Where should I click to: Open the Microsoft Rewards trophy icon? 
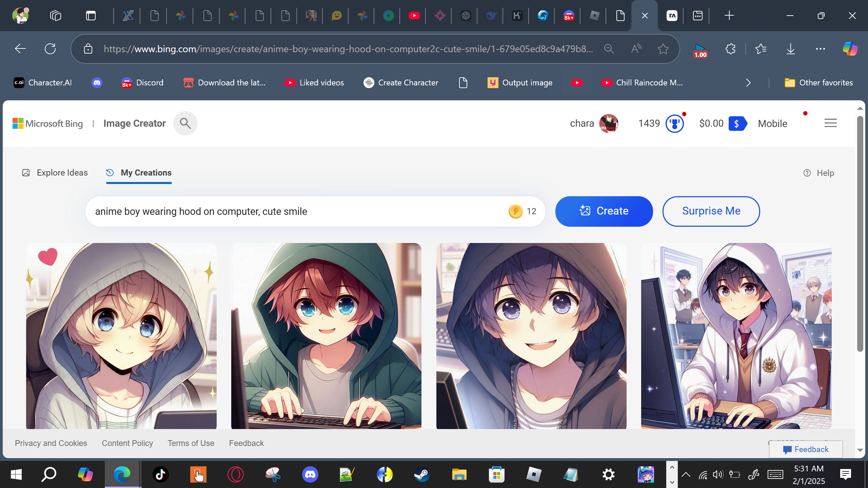point(674,124)
